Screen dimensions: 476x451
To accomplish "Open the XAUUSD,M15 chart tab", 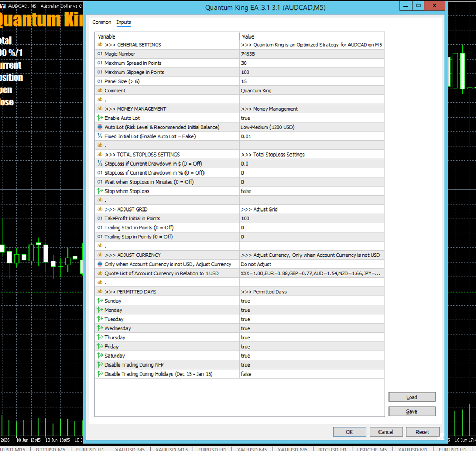I will pyautogui.click(x=171, y=448).
